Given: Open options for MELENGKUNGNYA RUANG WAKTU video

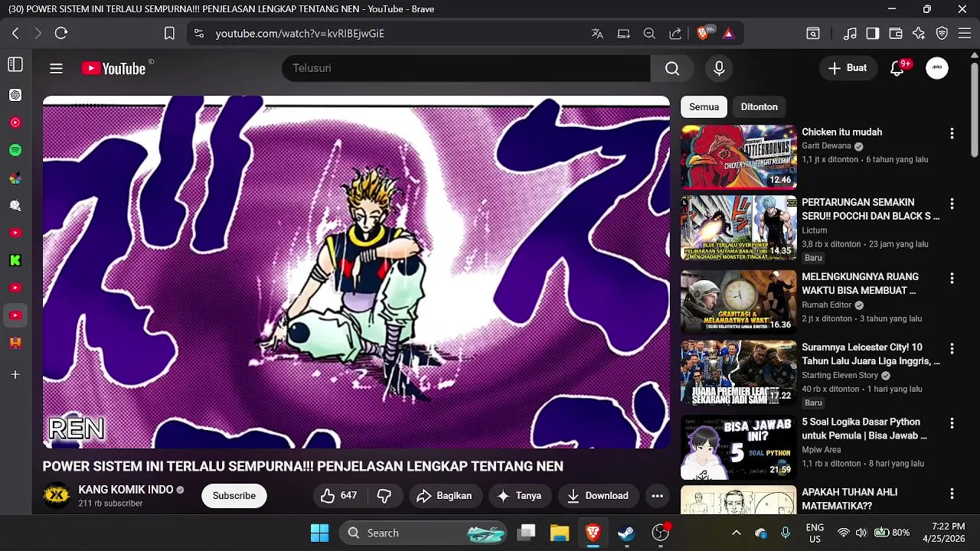Looking at the screenshot, I should coord(952,278).
